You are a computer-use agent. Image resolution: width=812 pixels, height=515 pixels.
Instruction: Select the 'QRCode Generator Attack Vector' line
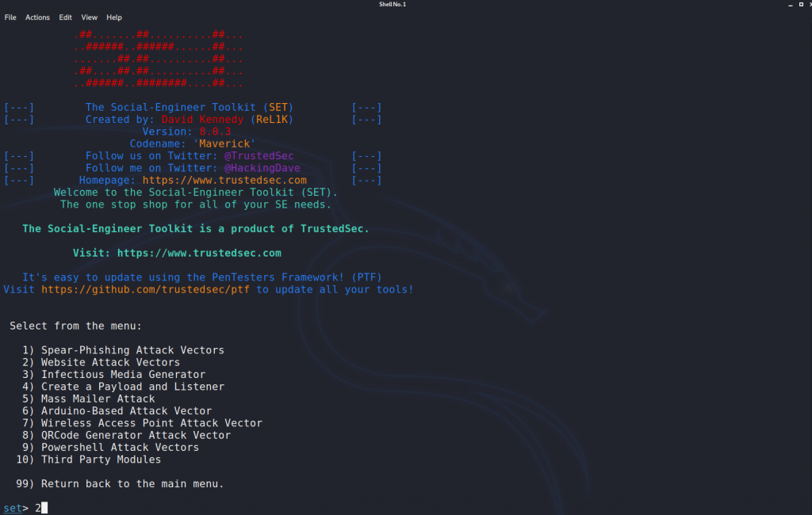126,435
